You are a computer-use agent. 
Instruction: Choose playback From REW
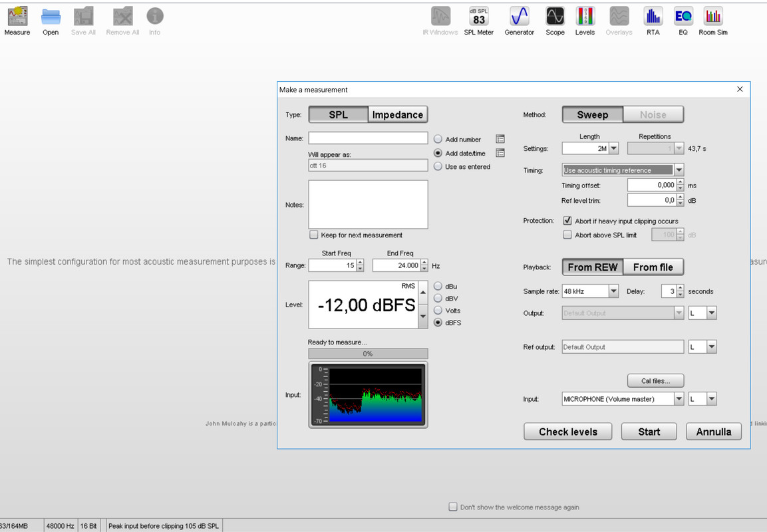593,267
